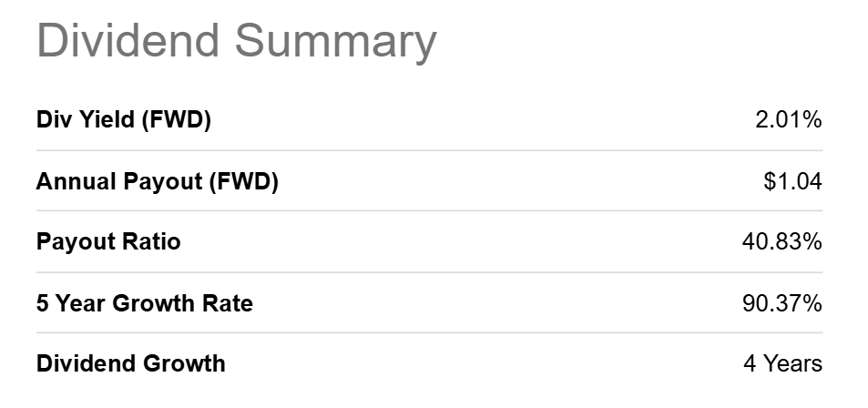Click the 2.01% dividend yield value
Viewport: 868px width, 408px height.
point(789,119)
